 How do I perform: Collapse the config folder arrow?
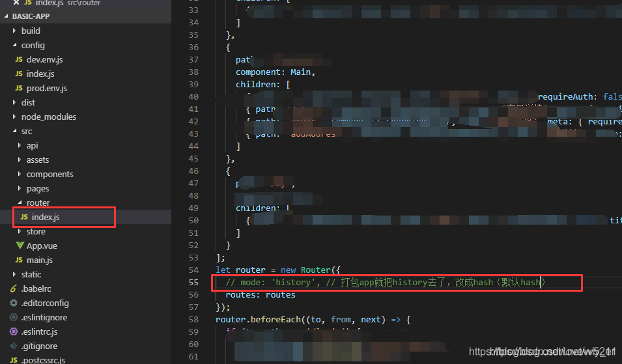coord(14,45)
